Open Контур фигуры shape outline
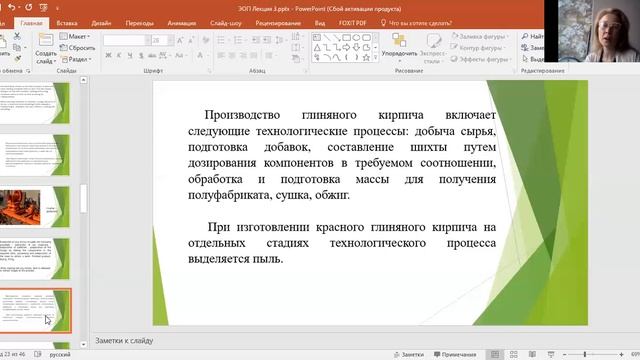Image resolution: width=640 pixels, height=360 pixels. [x=478, y=48]
